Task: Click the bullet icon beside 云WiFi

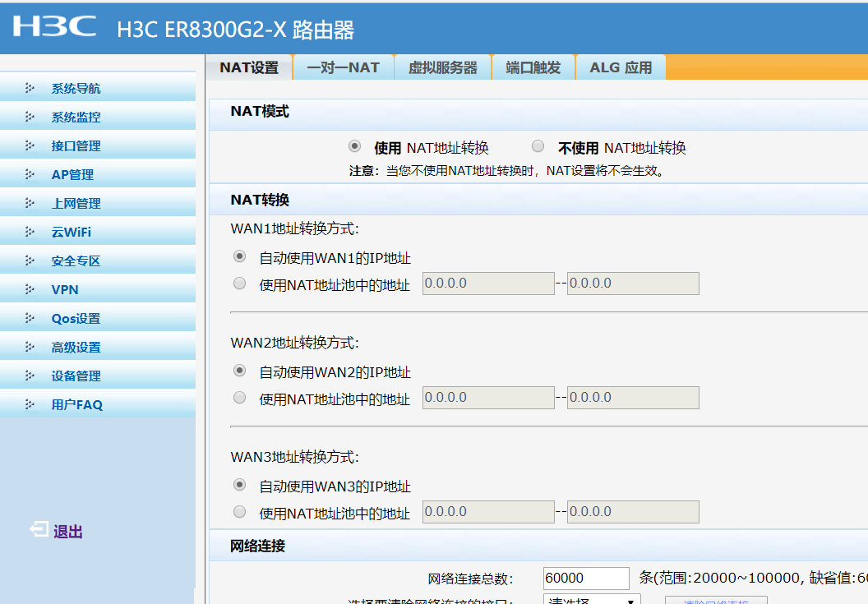Action: pyautogui.click(x=30, y=232)
